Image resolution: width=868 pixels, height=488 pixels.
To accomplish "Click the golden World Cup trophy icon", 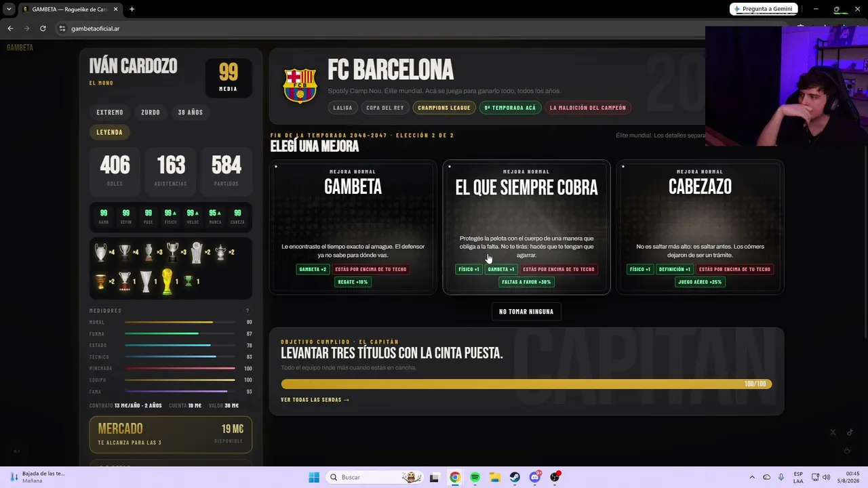I will (167, 281).
